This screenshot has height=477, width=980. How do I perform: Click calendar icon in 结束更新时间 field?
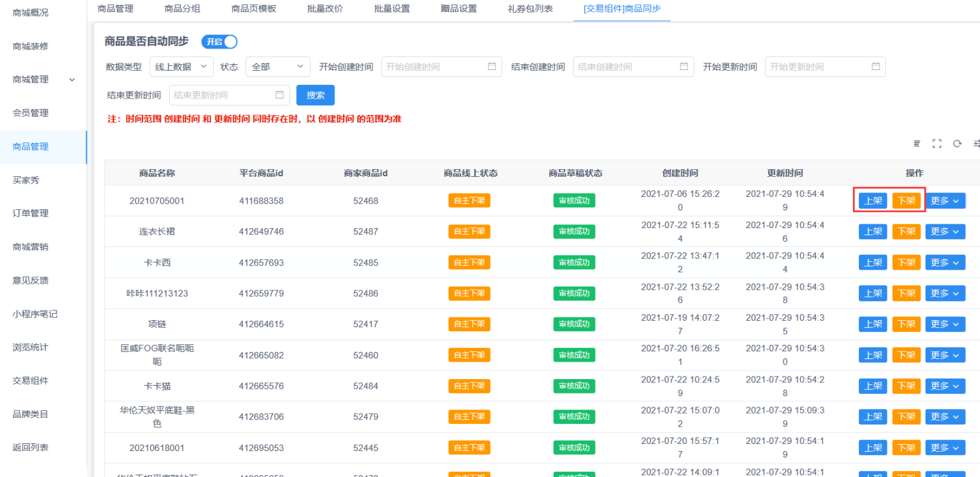pyautogui.click(x=279, y=95)
